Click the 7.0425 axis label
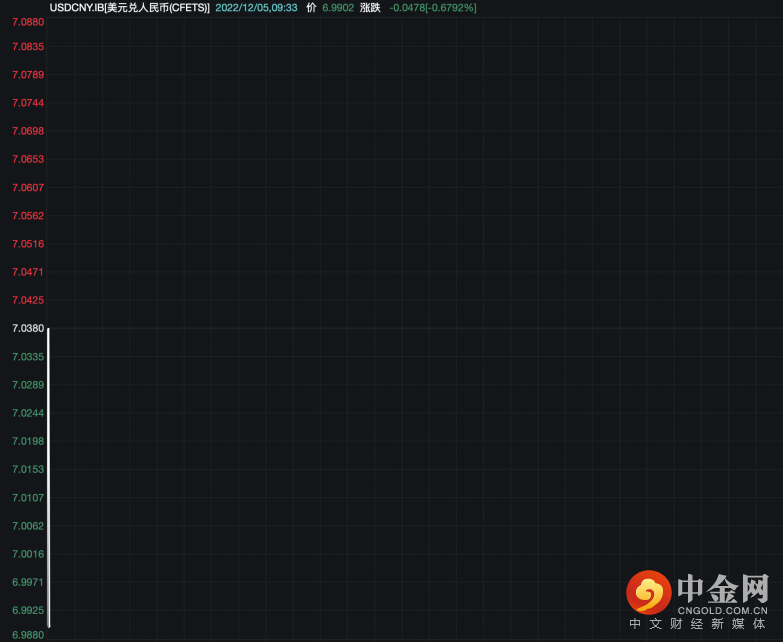The width and height of the screenshot is (783, 642). (28, 300)
